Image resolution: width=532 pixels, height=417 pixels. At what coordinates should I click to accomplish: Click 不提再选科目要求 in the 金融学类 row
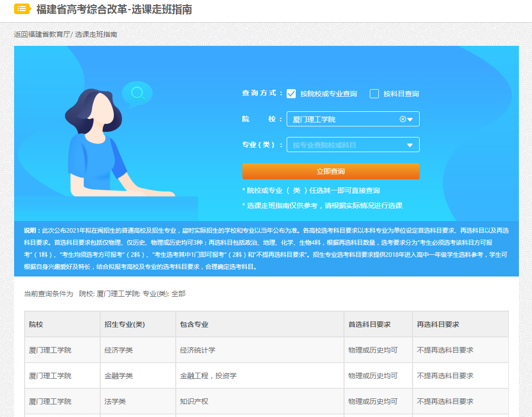tap(445, 376)
